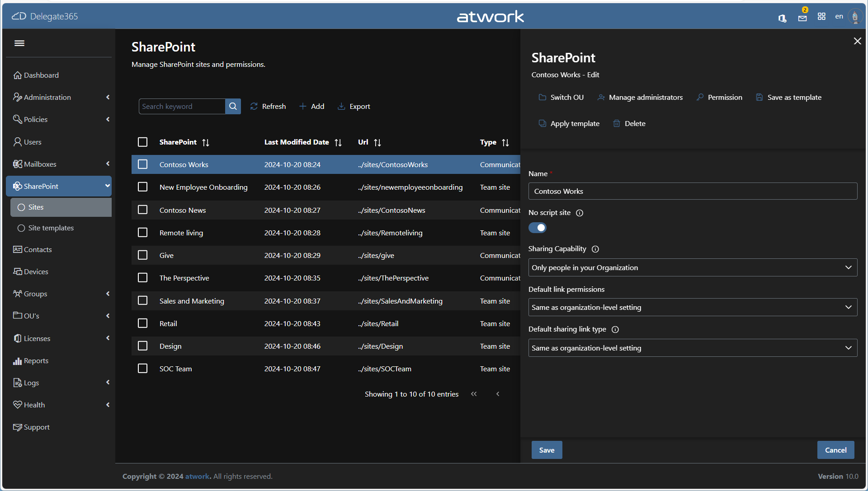Check the New Employee Onboarding checkbox
The width and height of the screenshot is (868, 491).
coord(142,187)
